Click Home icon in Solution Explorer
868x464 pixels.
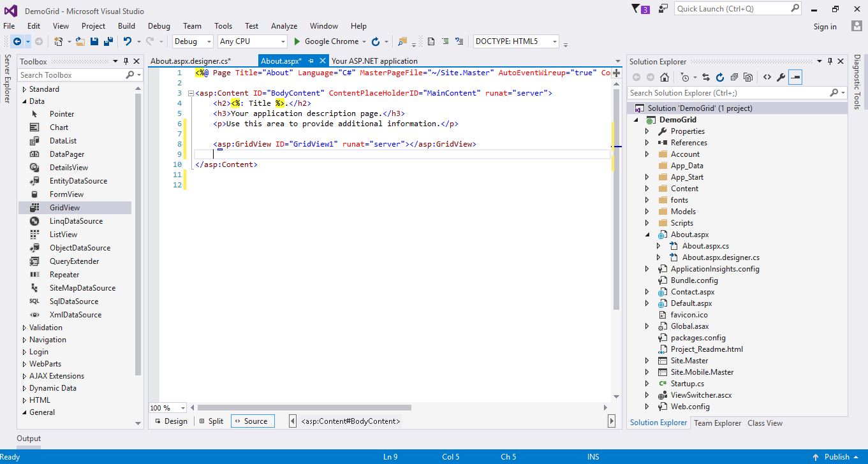click(664, 77)
